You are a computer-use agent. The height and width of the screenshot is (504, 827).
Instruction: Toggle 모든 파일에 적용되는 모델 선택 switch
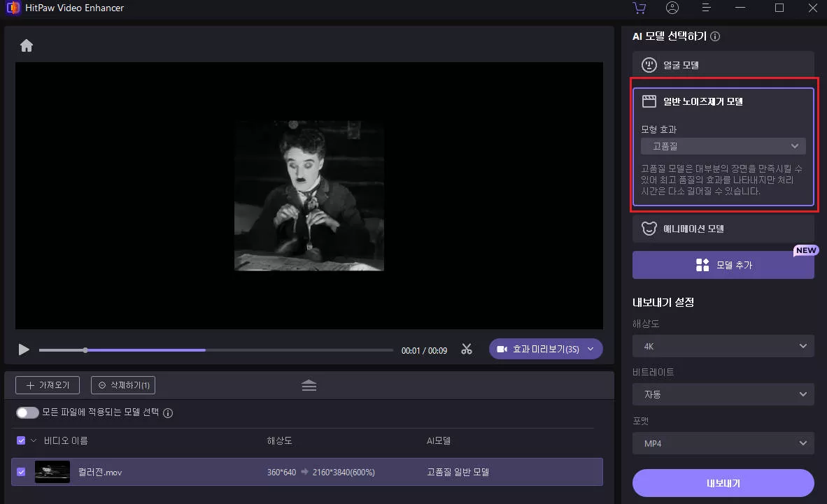click(27, 413)
